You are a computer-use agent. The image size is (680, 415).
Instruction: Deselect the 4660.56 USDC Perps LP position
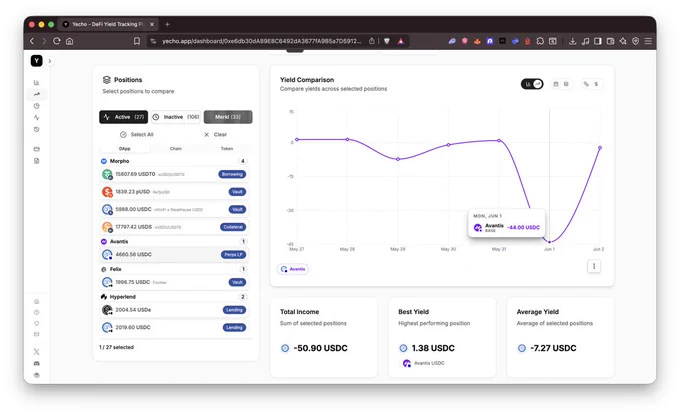pos(174,255)
